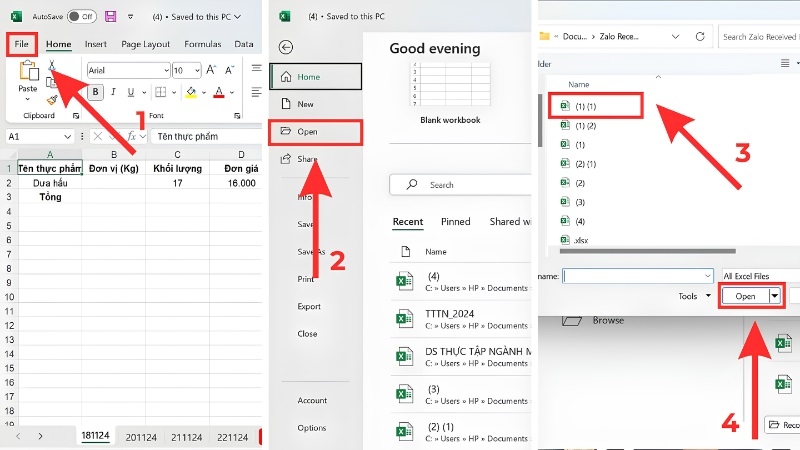This screenshot has height=450, width=800.
Task: Select the Data ribbon tab
Action: tap(244, 44)
